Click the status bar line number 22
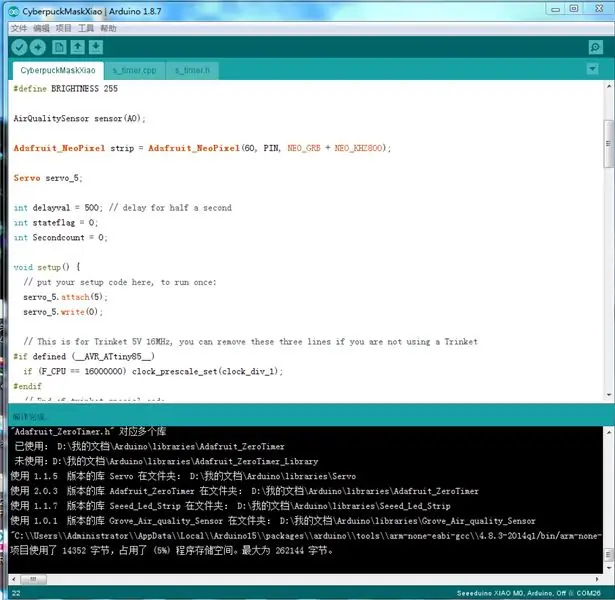The width and height of the screenshot is (615, 600). click(16, 593)
